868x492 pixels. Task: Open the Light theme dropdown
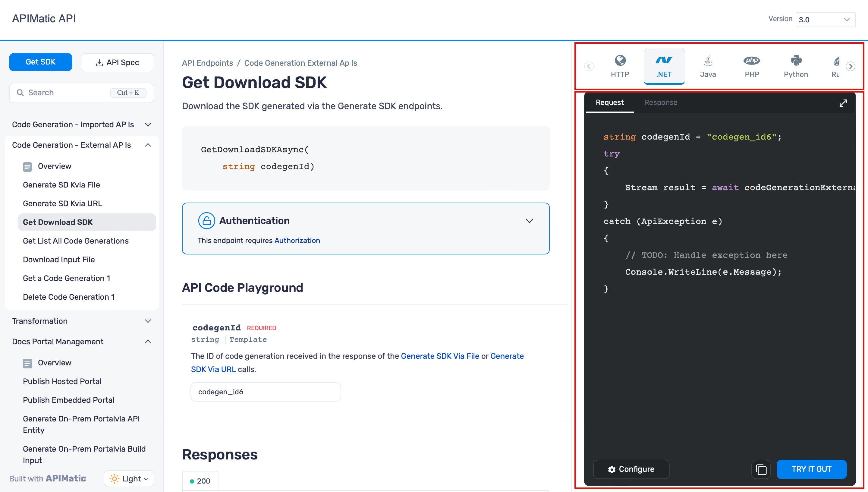pyautogui.click(x=129, y=478)
